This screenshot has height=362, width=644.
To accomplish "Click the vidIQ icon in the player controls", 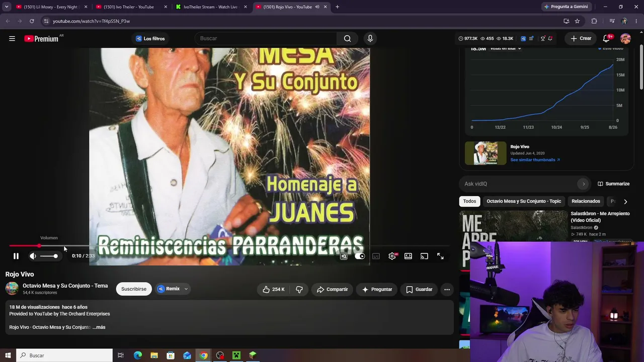I will 344,256.
